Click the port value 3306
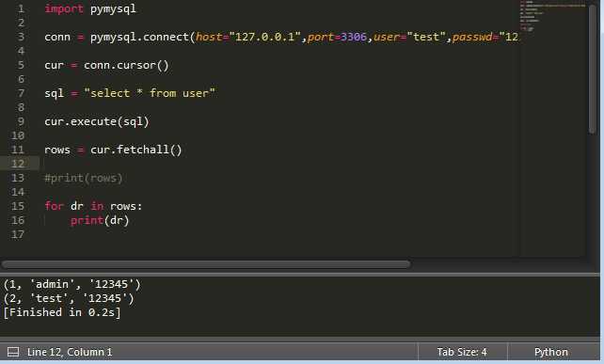Viewport: 604px width, 364px height. point(353,37)
